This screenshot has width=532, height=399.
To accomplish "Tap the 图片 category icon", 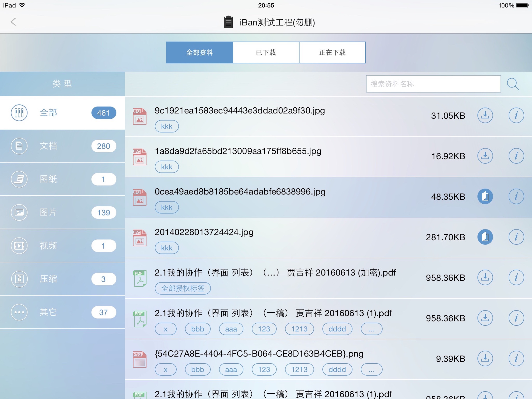I will click(19, 213).
